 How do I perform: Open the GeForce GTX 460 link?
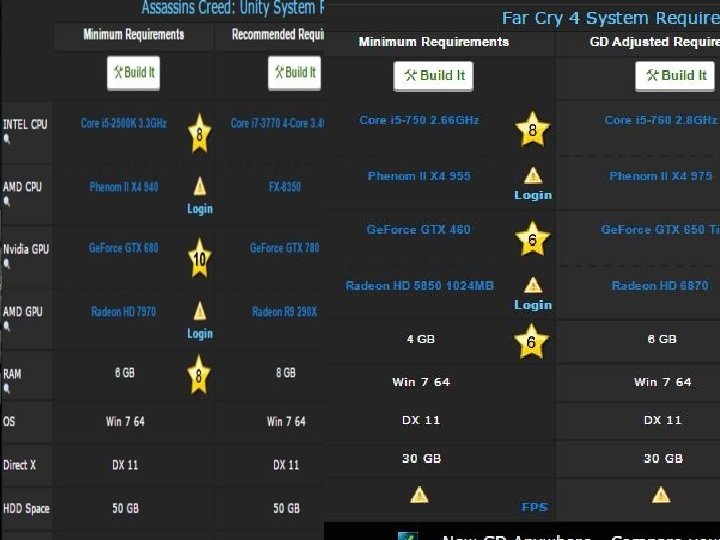point(419,230)
